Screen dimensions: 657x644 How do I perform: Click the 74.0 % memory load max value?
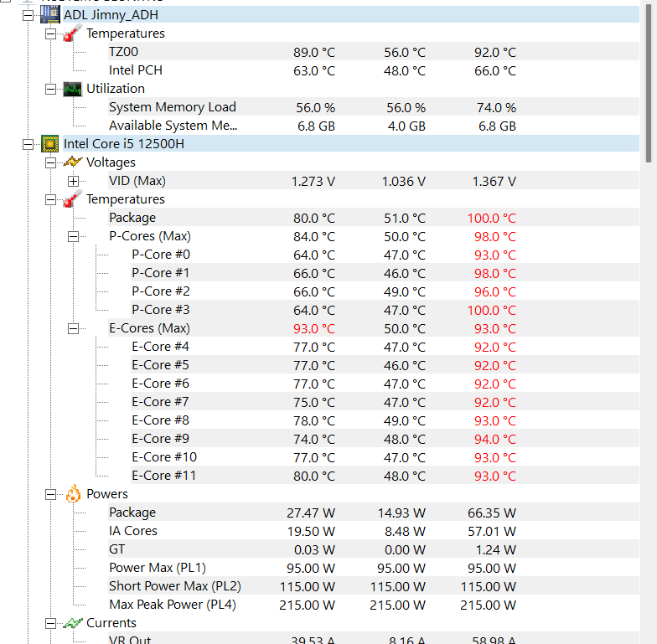coord(496,107)
